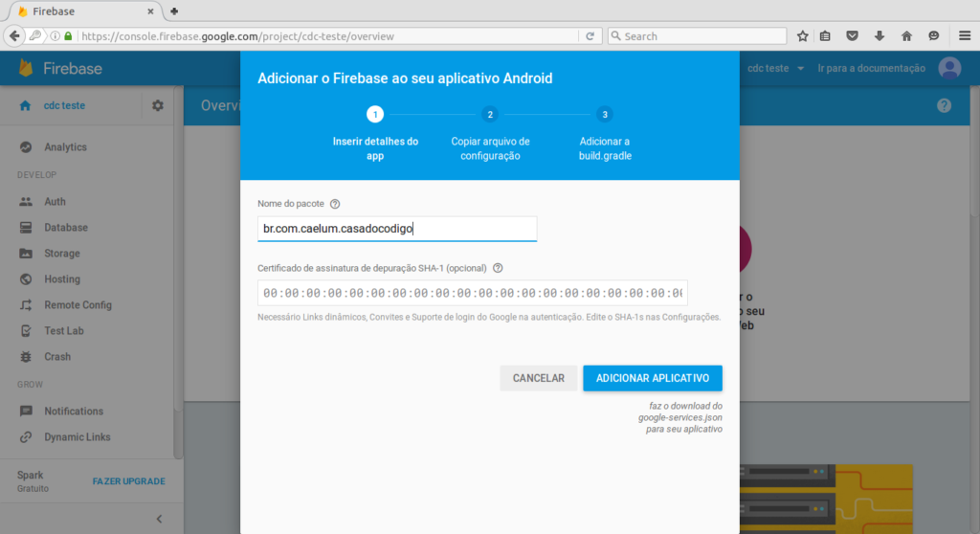
Task: Click the CANCELAR button
Action: (538, 378)
